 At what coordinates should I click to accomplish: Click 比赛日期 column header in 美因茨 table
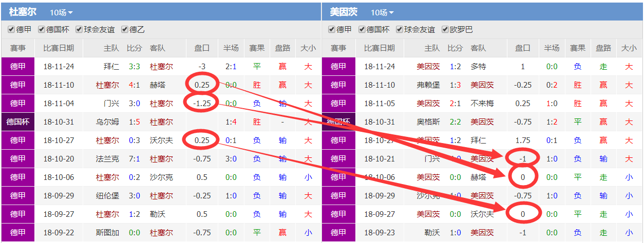tap(379, 48)
